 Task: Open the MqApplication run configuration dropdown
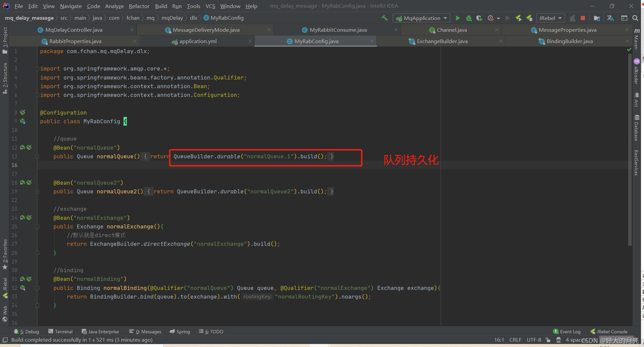(422, 18)
